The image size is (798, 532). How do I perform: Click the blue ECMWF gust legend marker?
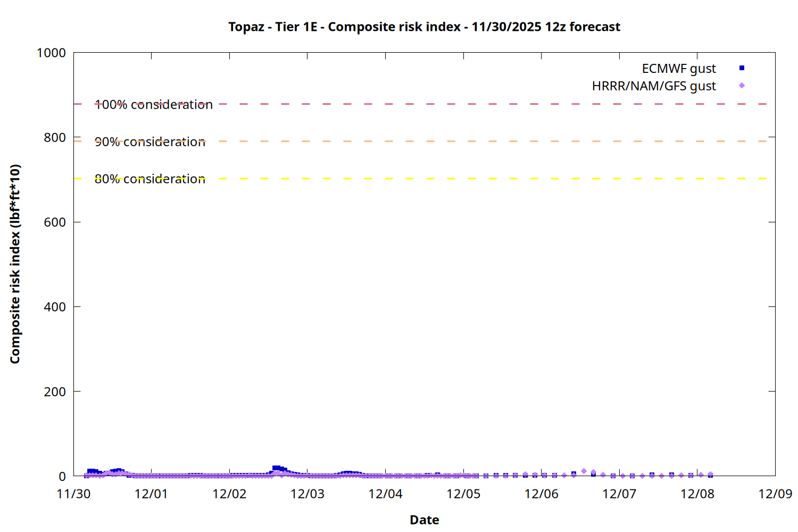click(742, 68)
